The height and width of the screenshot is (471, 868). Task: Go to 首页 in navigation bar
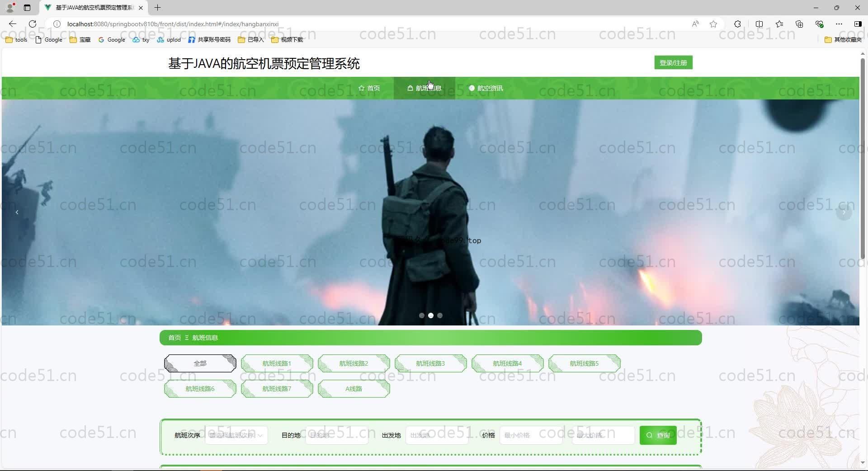point(369,88)
